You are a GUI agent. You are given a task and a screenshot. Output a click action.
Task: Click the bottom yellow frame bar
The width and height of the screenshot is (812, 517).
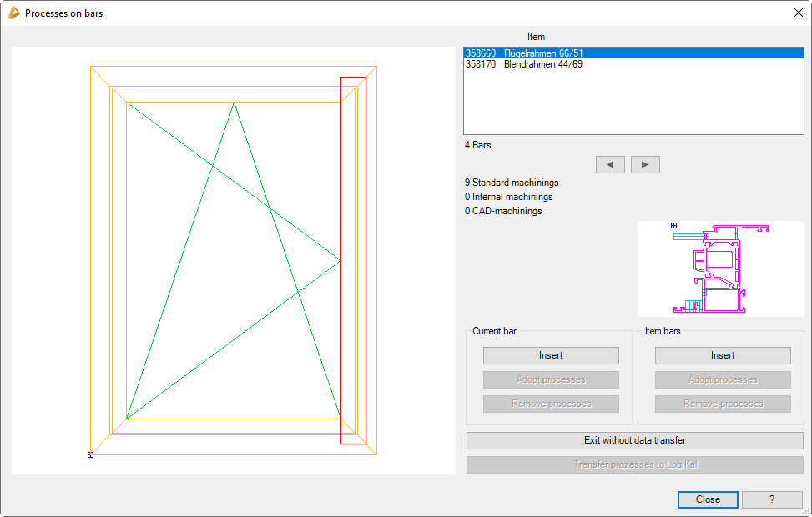(x=234, y=444)
